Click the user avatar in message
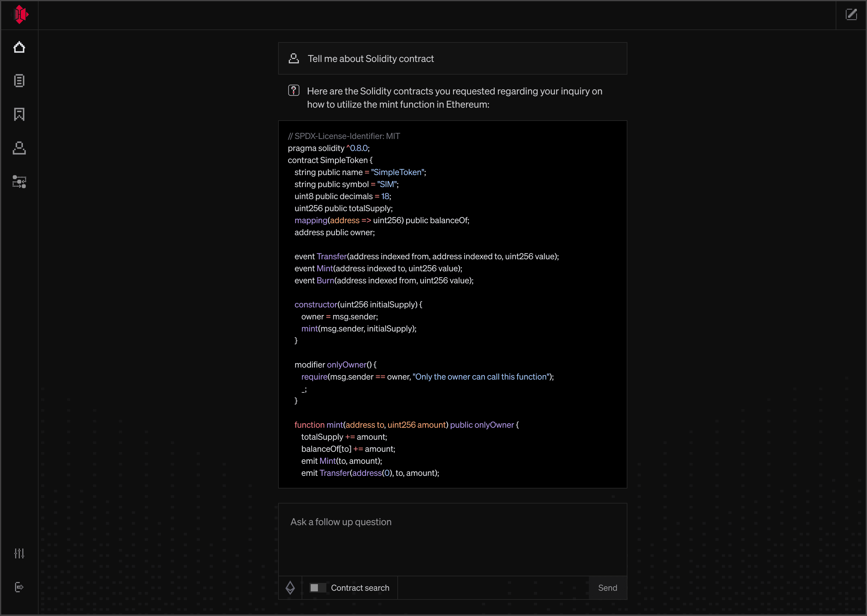The width and height of the screenshot is (867, 616). coord(294,58)
